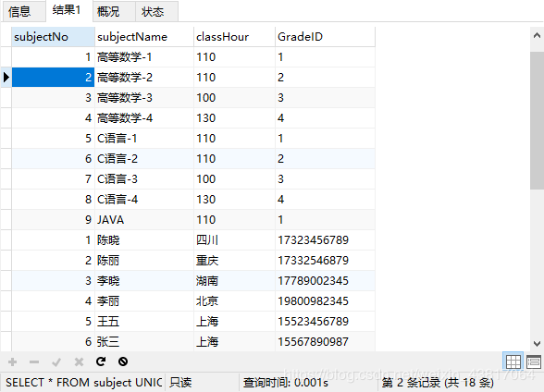This screenshot has width=544, height=392.
Task: Select cell C语言-4
Action: pyautogui.click(x=144, y=200)
